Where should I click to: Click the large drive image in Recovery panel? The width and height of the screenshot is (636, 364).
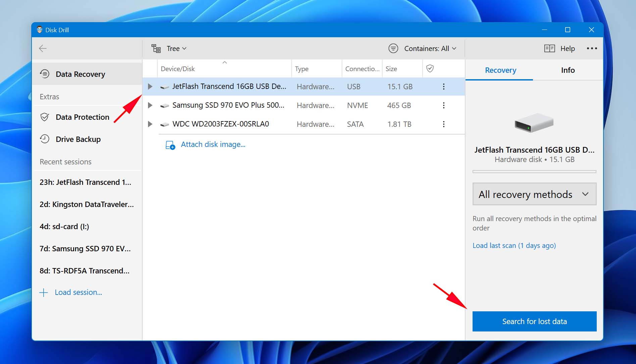[x=534, y=122]
